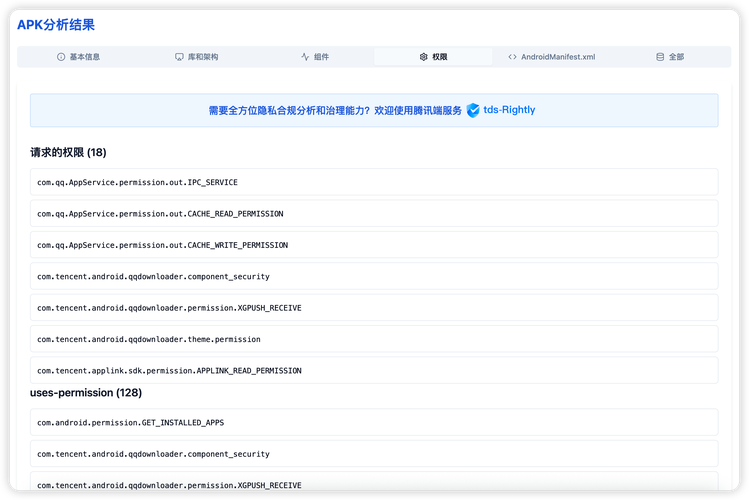Viewport: 749px width, 500px height.
Task: Select the IPC_SERVICE permission row
Action: point(374,183)
